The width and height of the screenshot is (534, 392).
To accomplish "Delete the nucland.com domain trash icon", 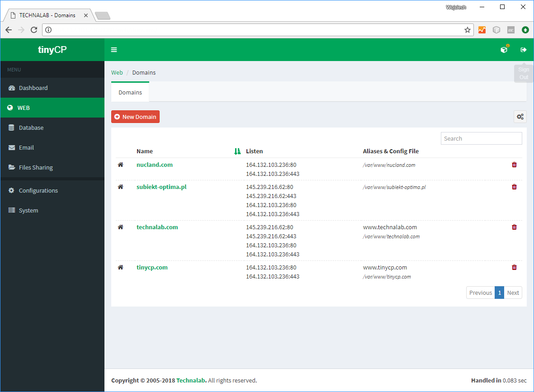I will pos(514,165).
